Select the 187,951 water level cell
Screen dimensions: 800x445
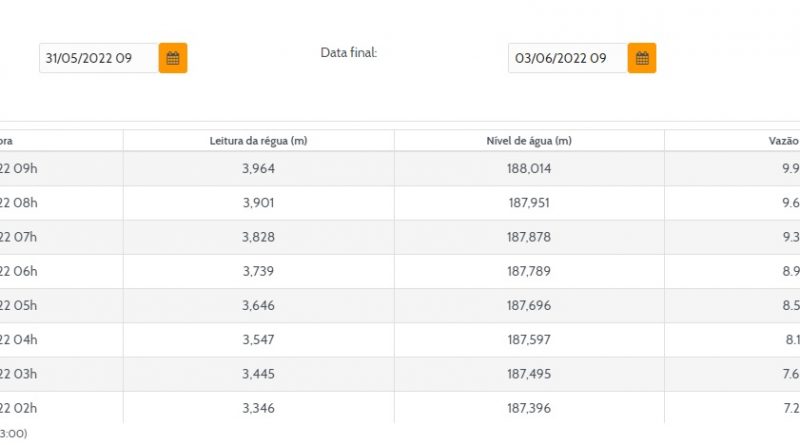tap(529, 203)
